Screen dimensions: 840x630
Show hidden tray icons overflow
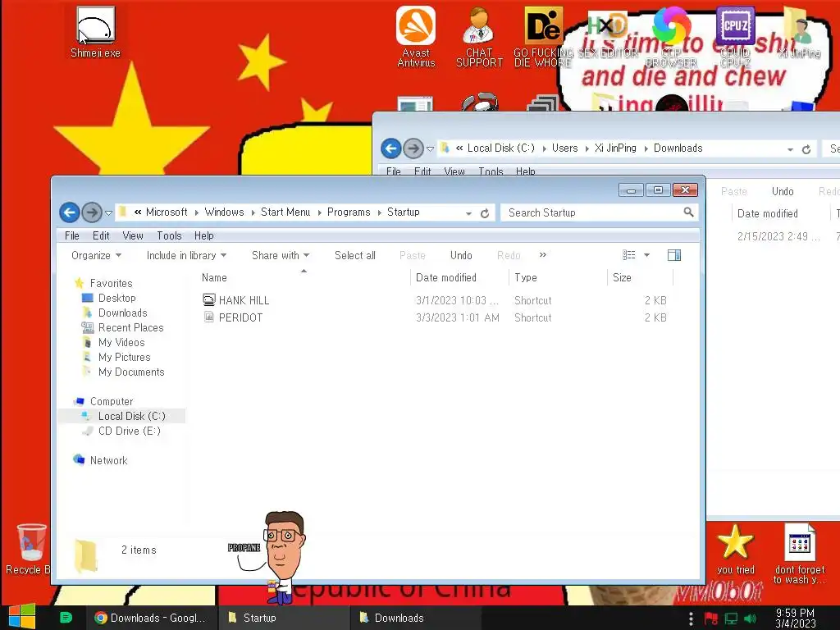tap(691, 619)
